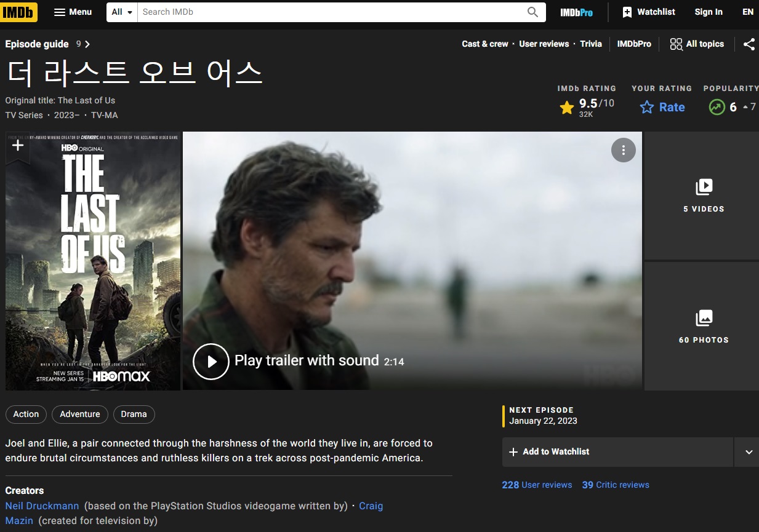Click the 'TV Series' label under the title
The width and height of the screenshot is (759, 532).
click(x=24, y=115)
